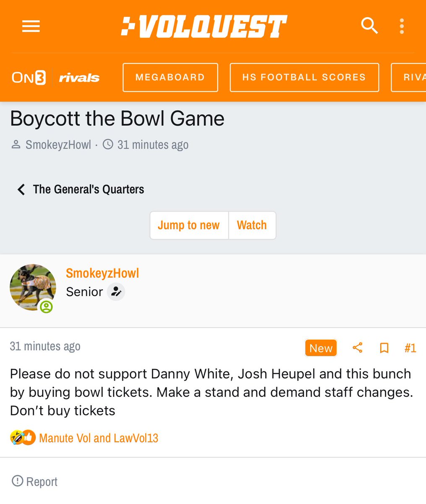Click the thread starter badge icon
This screenshot has height=504, width=426.
[x=116, y=292]
